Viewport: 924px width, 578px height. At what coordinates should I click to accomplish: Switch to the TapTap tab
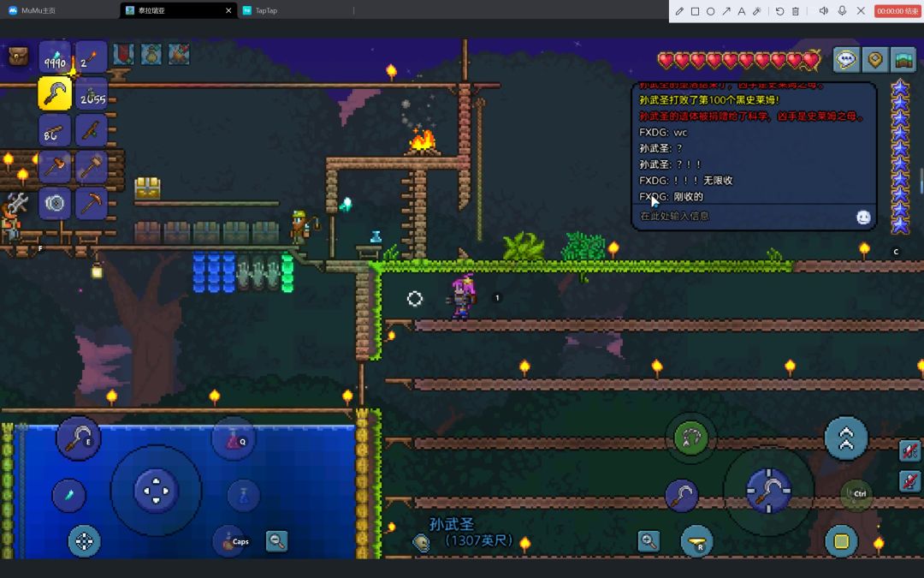point(260,10)
